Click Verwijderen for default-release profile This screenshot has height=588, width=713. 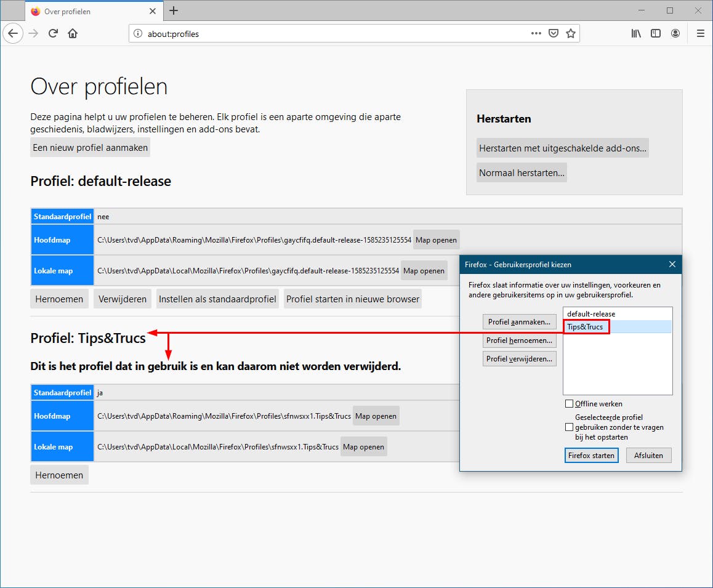(x=123, y=299)
